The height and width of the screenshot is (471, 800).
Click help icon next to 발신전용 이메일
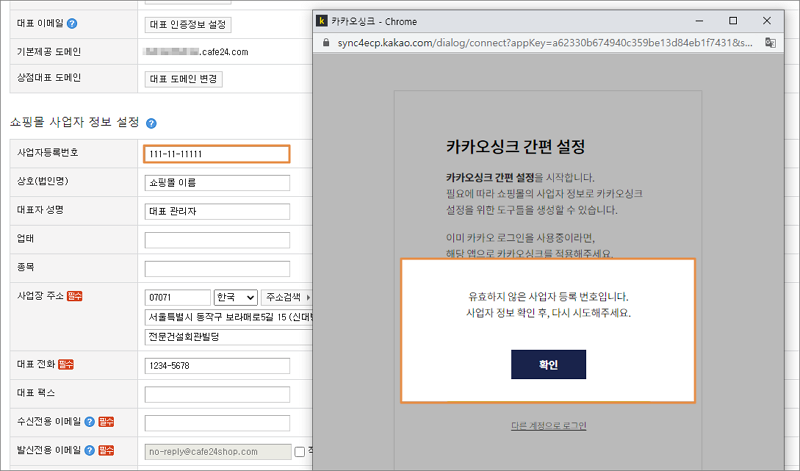90,451
